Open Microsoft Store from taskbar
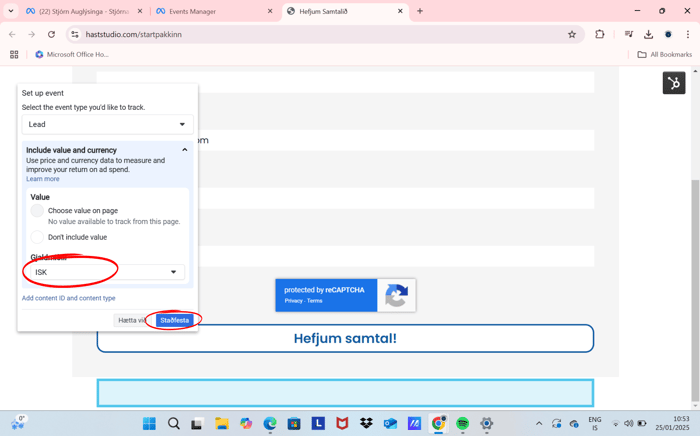The image size is (700, 436). pos(294,423)
